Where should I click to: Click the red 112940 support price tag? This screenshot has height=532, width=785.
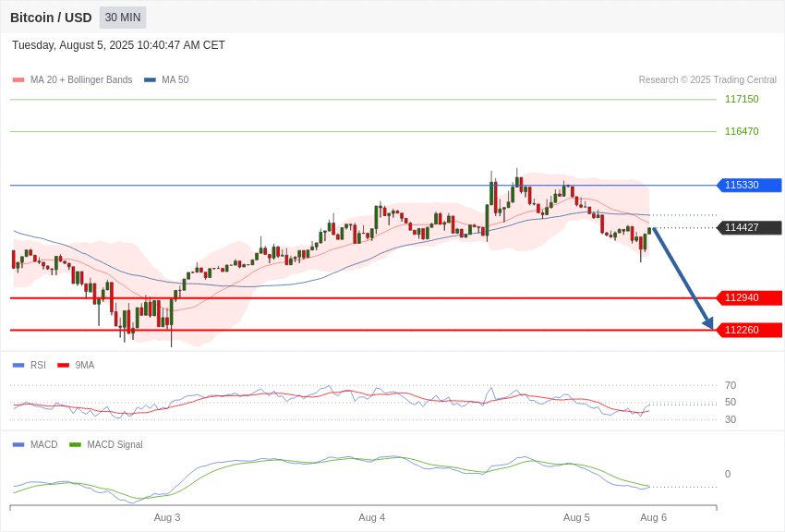750,297
